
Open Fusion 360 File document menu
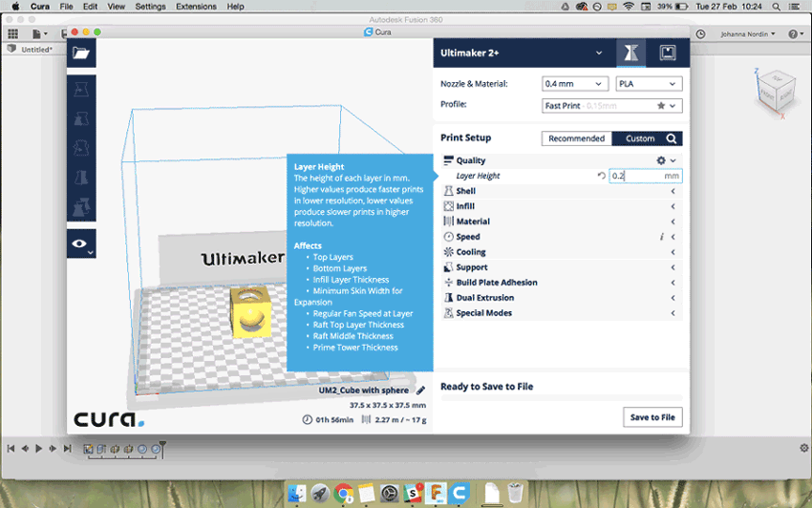(39, 33)
